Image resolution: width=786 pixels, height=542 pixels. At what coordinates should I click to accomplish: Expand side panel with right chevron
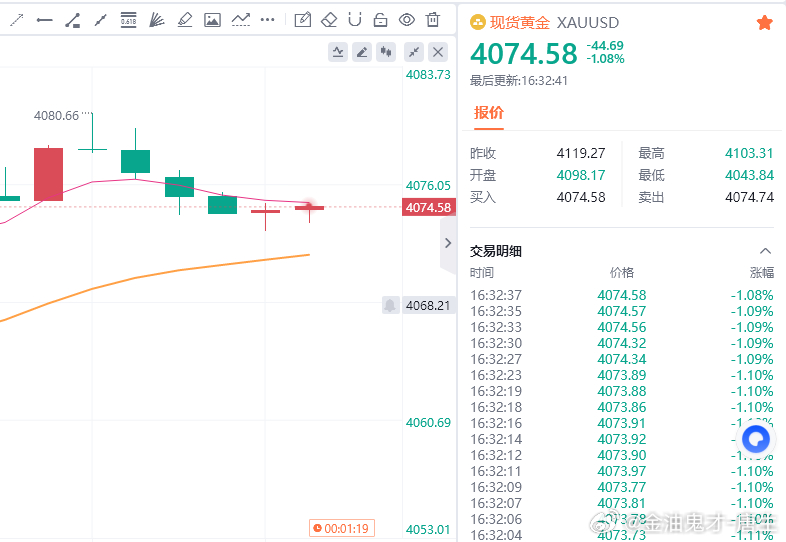tap(448, 243)
